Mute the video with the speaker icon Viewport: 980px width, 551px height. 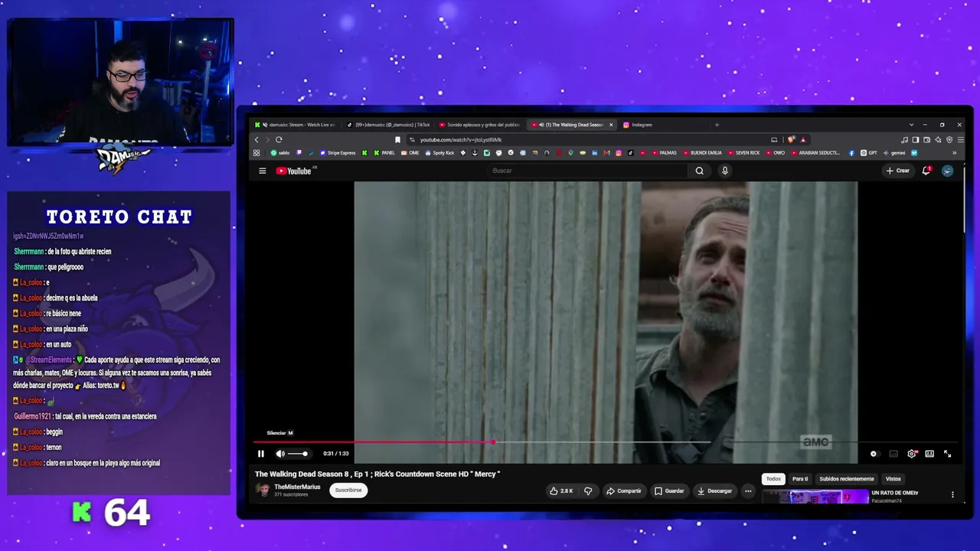tap(280, 454)
